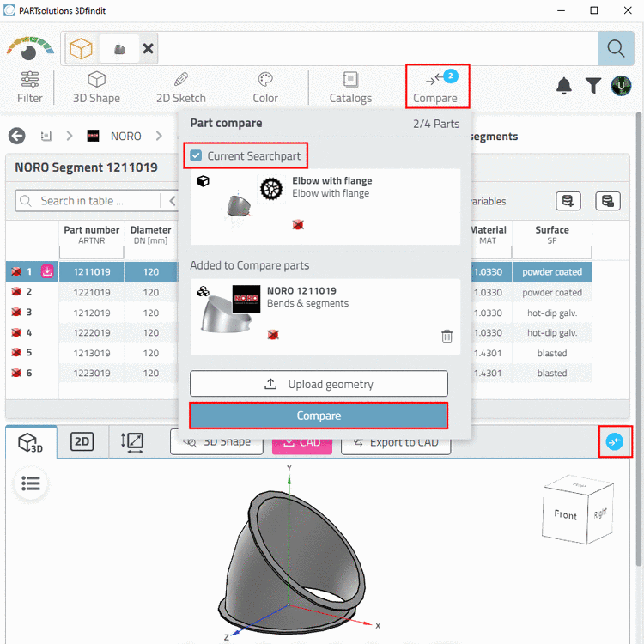The height and width of the screenshot is (644, 644).
Task: Sort by Surface column header
Action: tap(552, 234)
